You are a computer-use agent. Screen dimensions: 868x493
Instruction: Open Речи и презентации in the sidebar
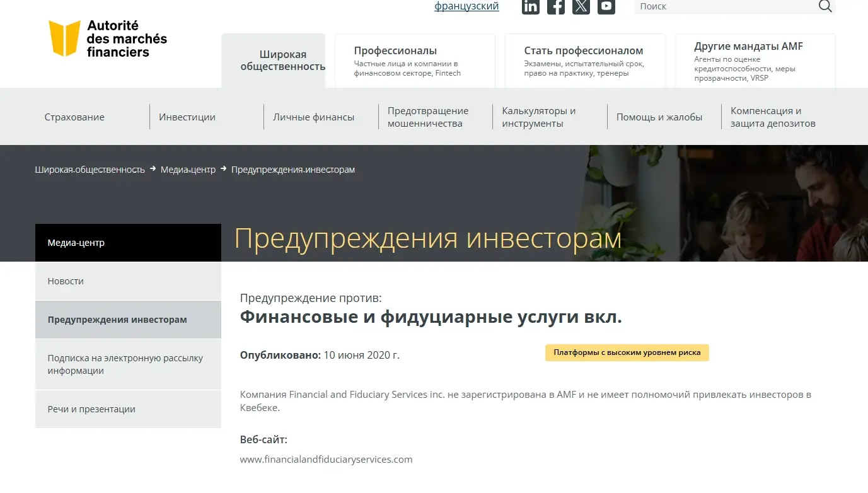point(128,409)
